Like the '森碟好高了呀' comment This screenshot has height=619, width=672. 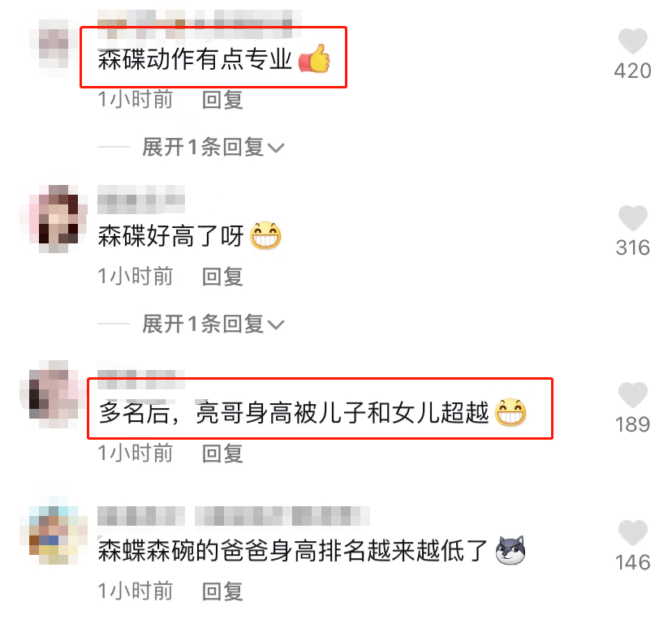tap(632, 217)
